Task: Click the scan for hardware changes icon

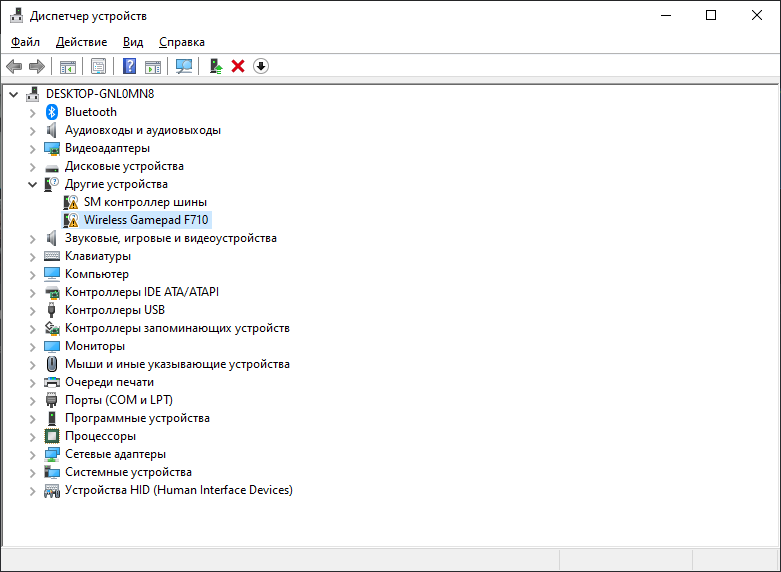Action: pos(184,66)
